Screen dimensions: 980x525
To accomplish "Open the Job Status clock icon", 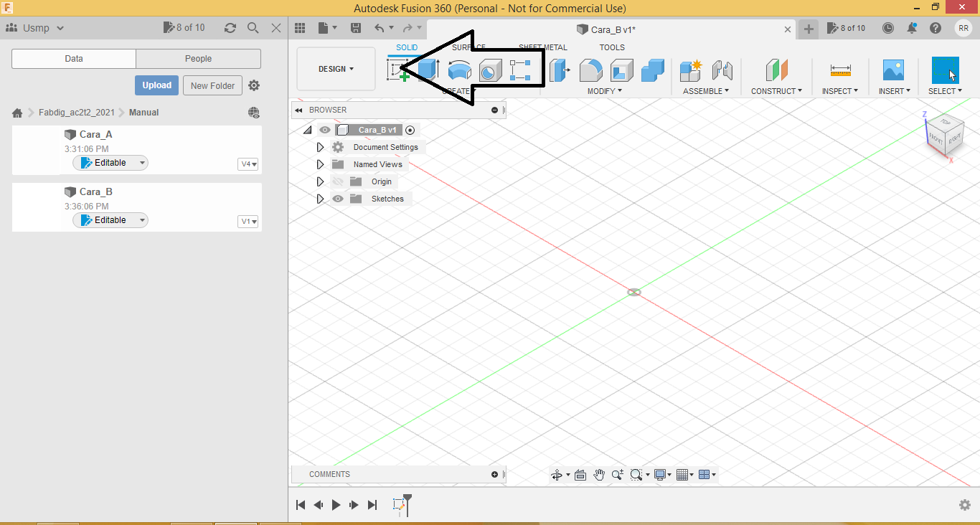I will (x=888, y=28).
